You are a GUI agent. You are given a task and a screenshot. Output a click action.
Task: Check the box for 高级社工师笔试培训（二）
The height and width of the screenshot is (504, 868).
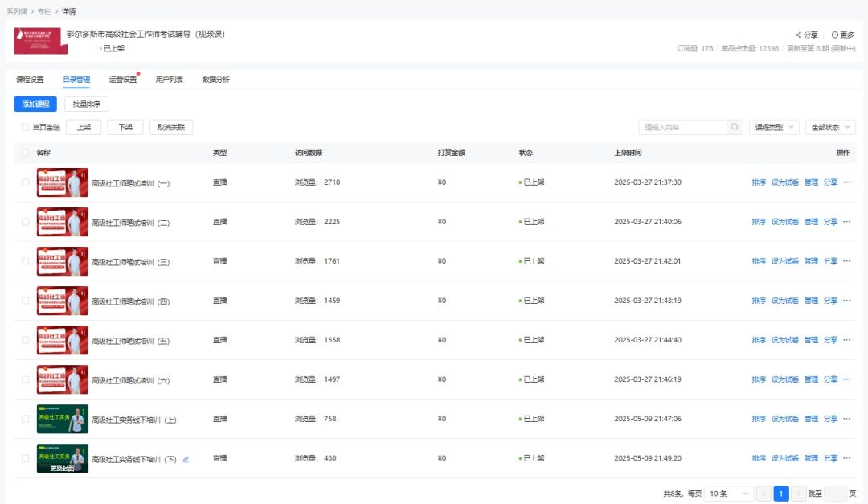[x=26, y=222]
